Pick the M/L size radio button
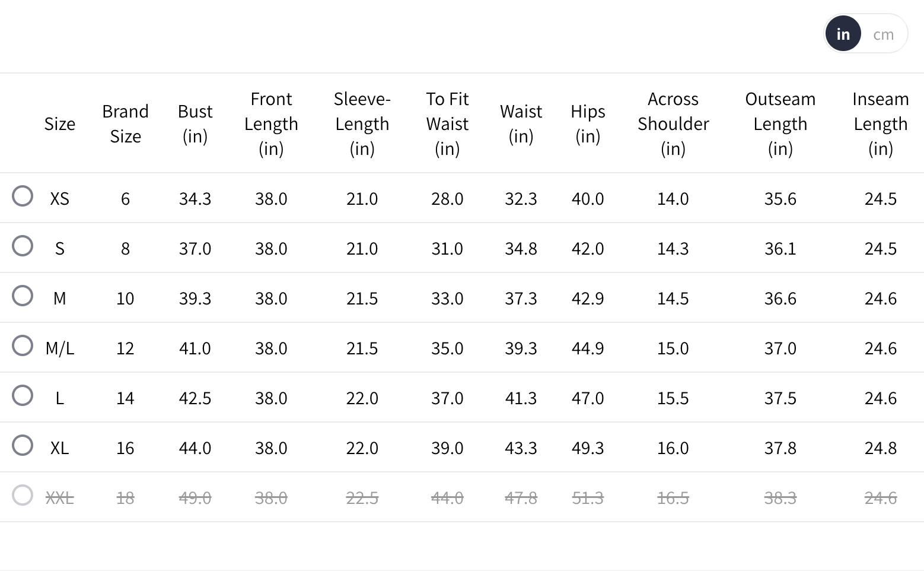This screenshot has height=571, width=924. coord(23,345)
